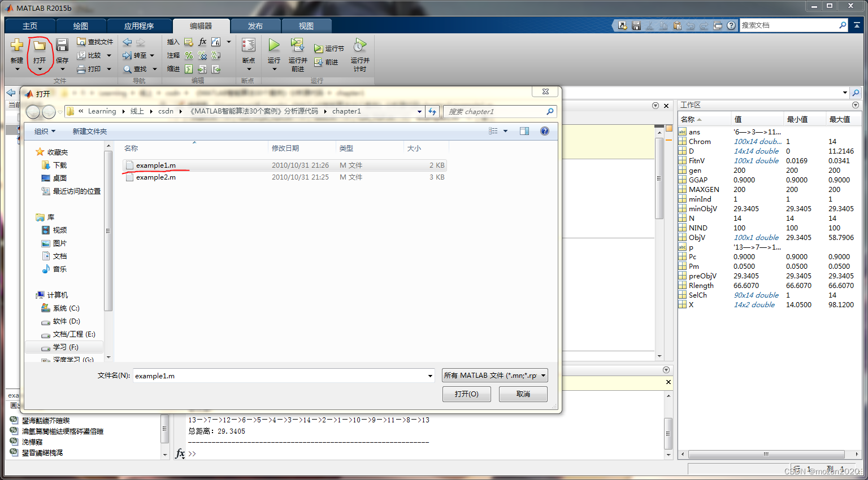Click the Learning breadcrumb in address bar

[102, 111]
